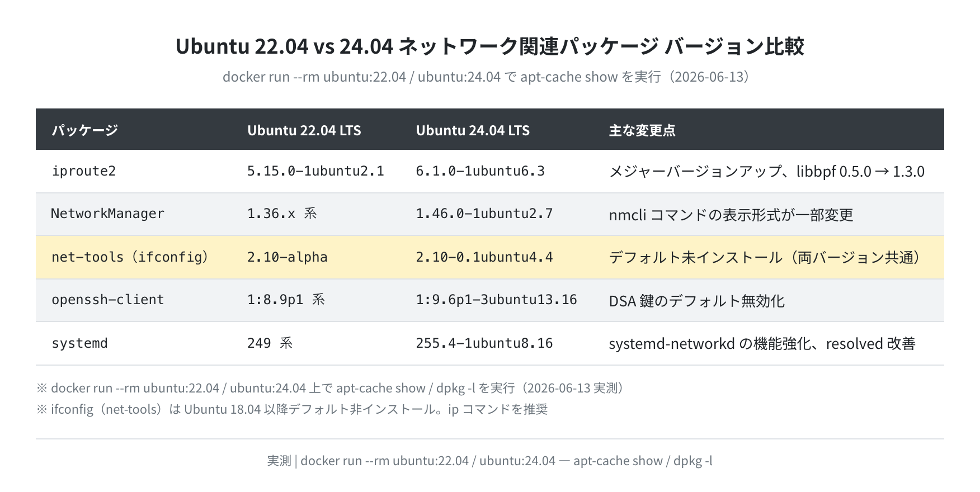The height and width of the screenshot is (492, 980).
Task: Click the 2.10-alpha version cell
Action: click(x=288, y=257)
